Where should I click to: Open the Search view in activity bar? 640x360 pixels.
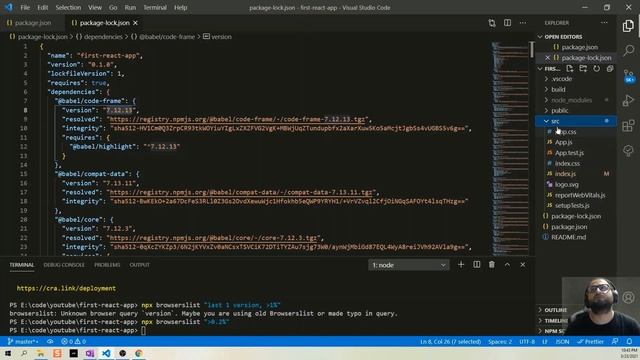coord(628,51)
